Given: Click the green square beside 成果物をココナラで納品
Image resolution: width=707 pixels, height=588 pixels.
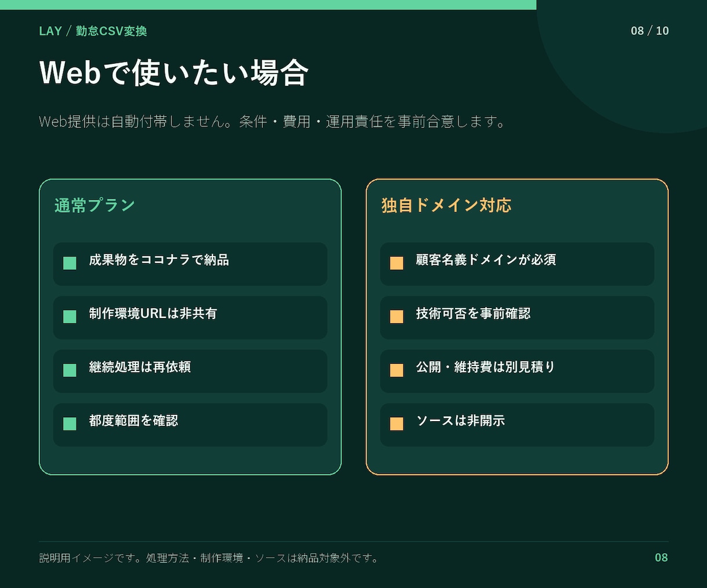Looking at the screenshot, I should click(70, 263).
